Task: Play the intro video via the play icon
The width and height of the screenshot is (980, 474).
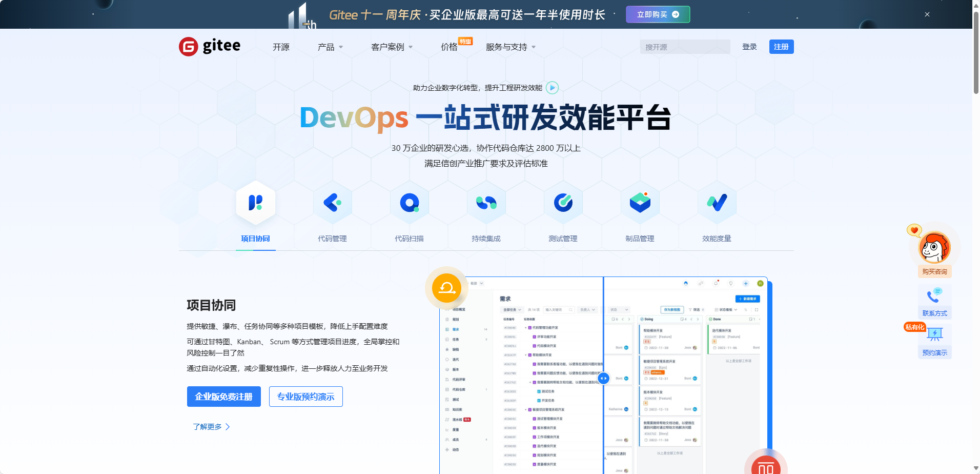Action: [552, 88]
